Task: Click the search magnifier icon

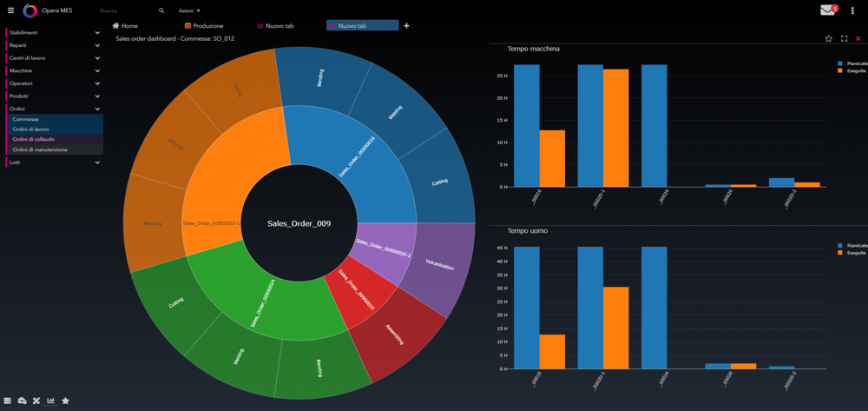Action: [x=161, y=11]
